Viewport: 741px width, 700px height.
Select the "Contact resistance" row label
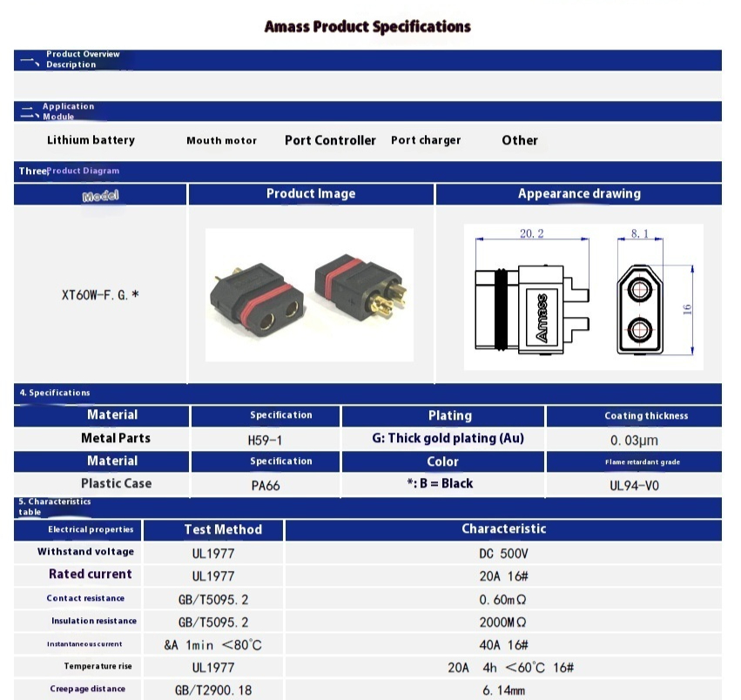tap(85, 598)
